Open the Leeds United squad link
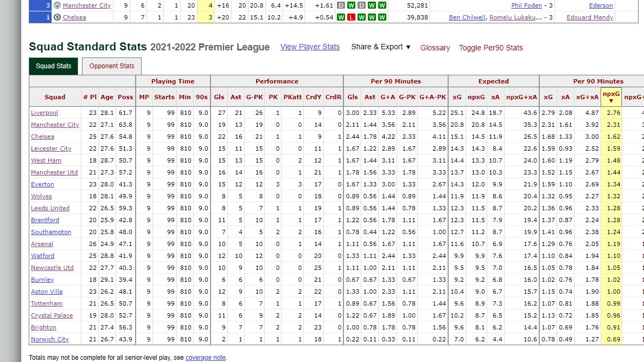The height and width of the screenshot is (362, 644). click(50, 208)
